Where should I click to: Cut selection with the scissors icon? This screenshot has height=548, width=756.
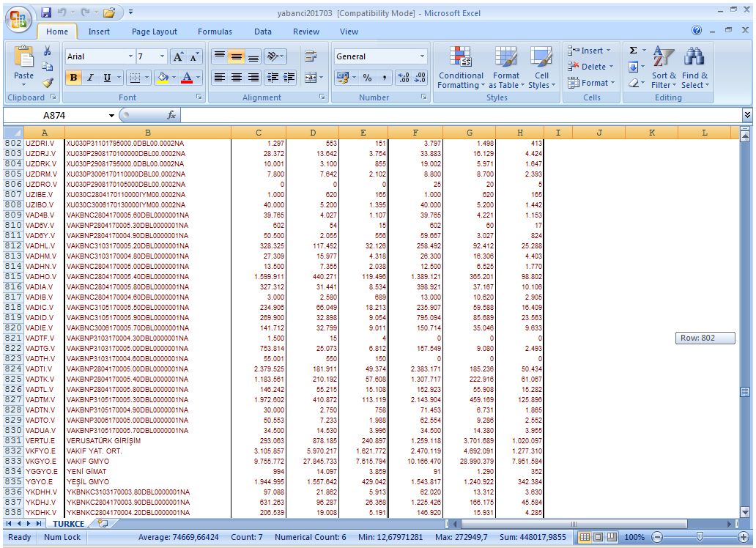coord(47,51)
